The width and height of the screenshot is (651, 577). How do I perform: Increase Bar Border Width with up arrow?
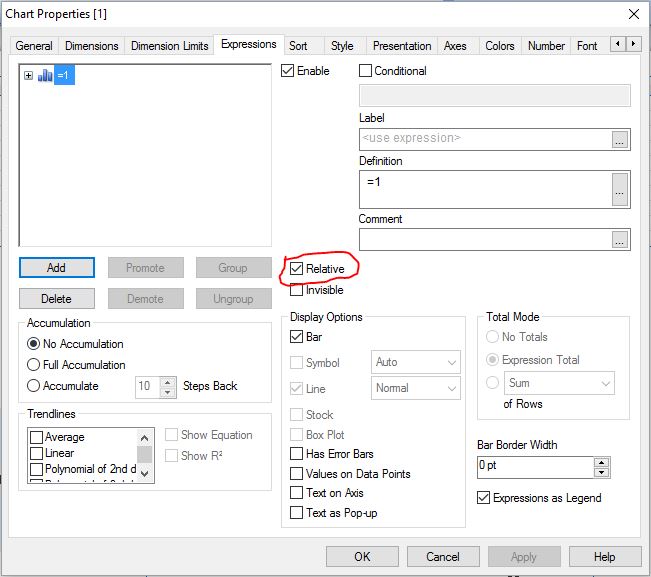(x=601, y=462)
